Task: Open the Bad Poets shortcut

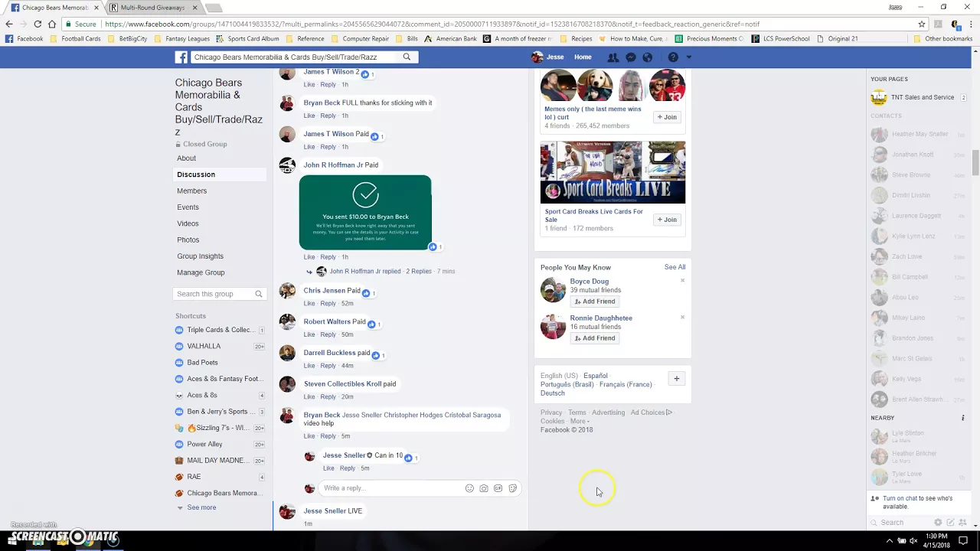Action: pyautogui.click(x=202, y=363)
